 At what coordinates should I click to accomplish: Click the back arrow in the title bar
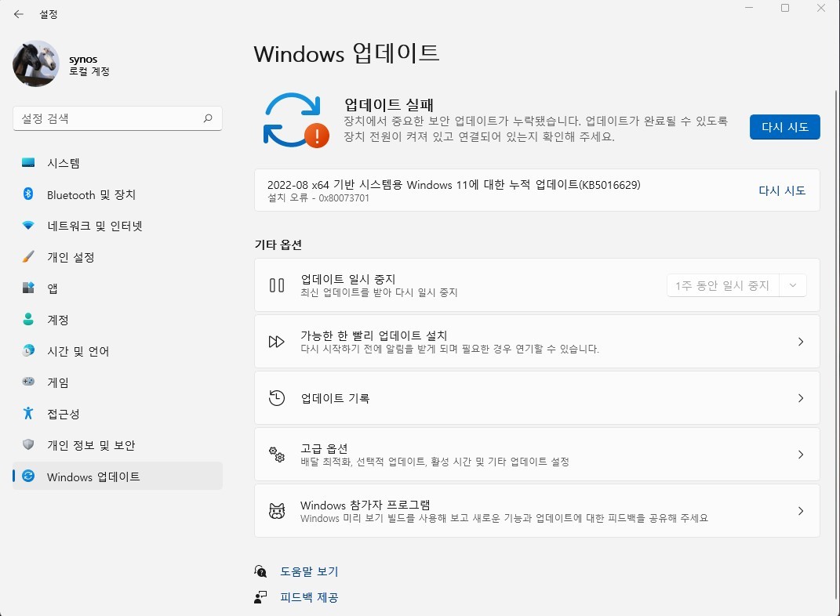[19, 14]
